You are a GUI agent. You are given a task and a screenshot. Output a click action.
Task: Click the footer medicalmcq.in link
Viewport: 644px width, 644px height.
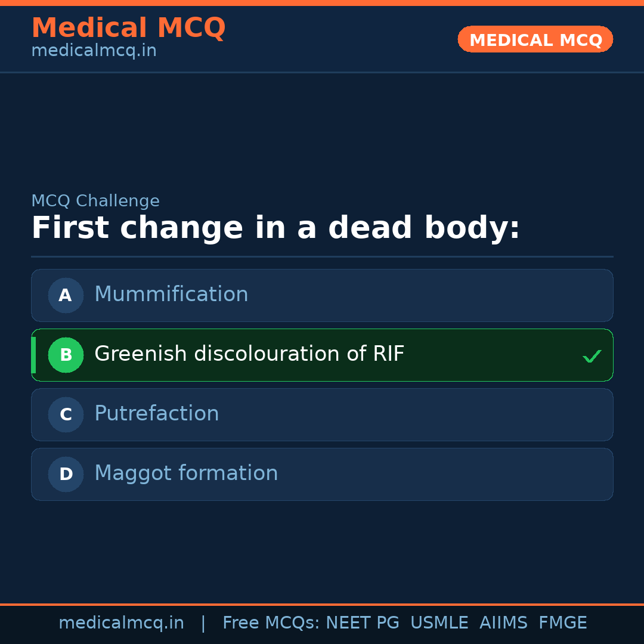(x=122, y=623)
